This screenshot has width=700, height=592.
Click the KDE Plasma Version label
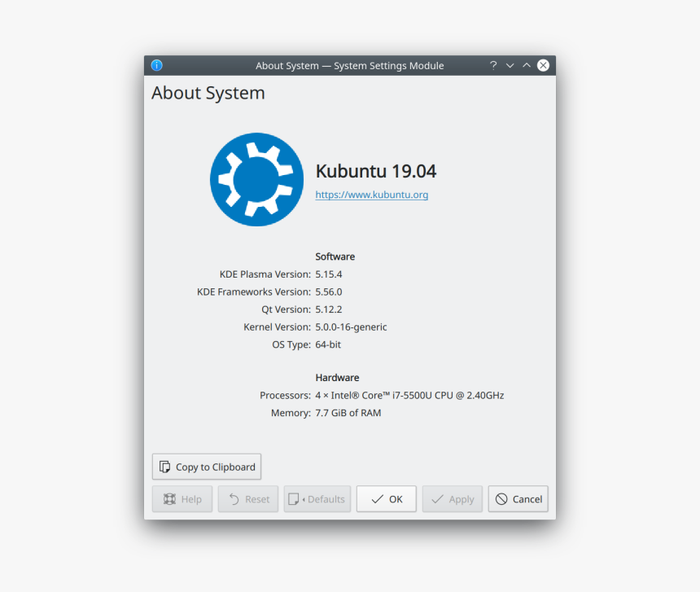(x=265, y=274)
